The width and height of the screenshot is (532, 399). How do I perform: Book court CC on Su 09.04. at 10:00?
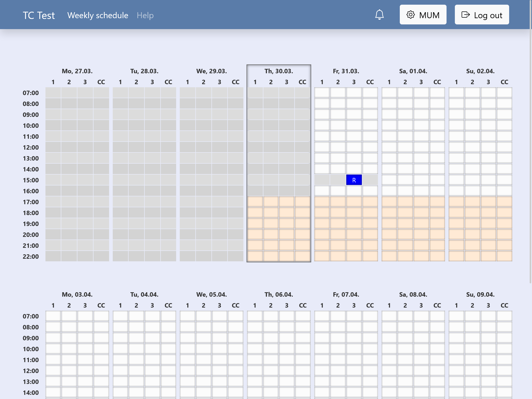pyautogui.click(x=504, y=349)
